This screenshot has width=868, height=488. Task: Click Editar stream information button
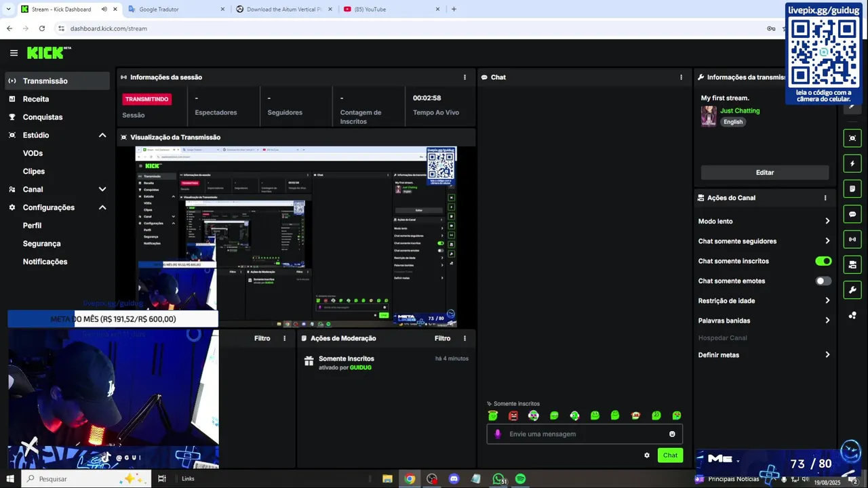click(765, 172)
